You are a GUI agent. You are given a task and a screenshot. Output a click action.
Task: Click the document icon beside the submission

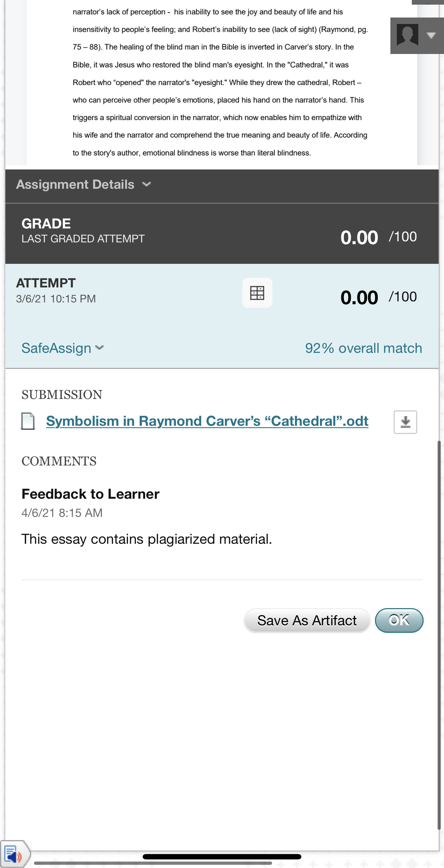point(28,421)
